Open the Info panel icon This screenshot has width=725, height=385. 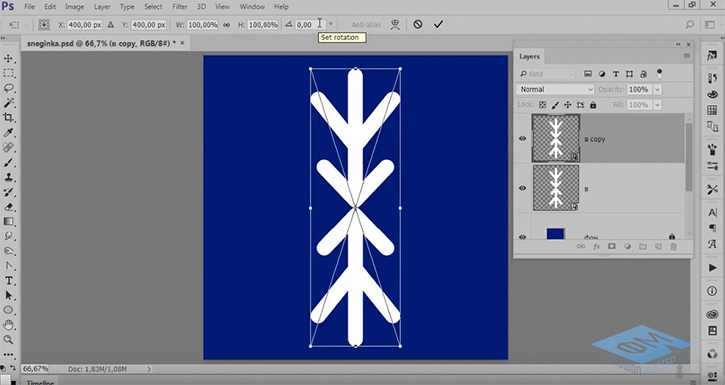[x=712, y=291]
